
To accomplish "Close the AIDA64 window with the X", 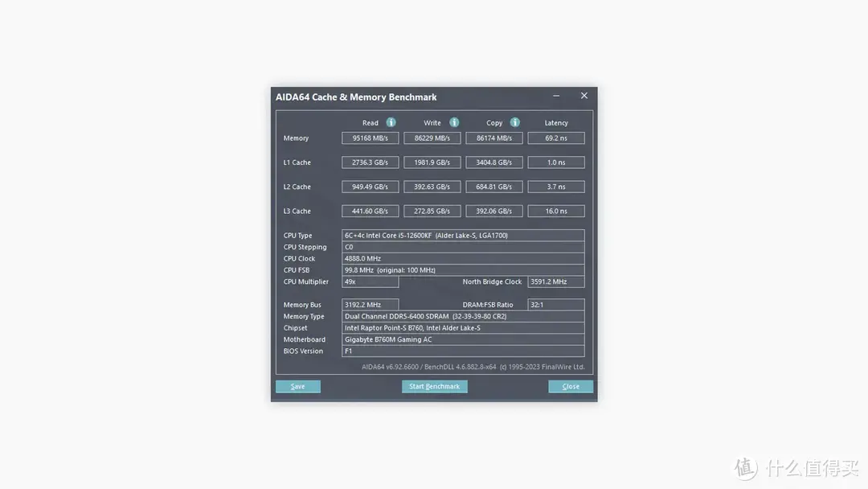I will (584, 96).
